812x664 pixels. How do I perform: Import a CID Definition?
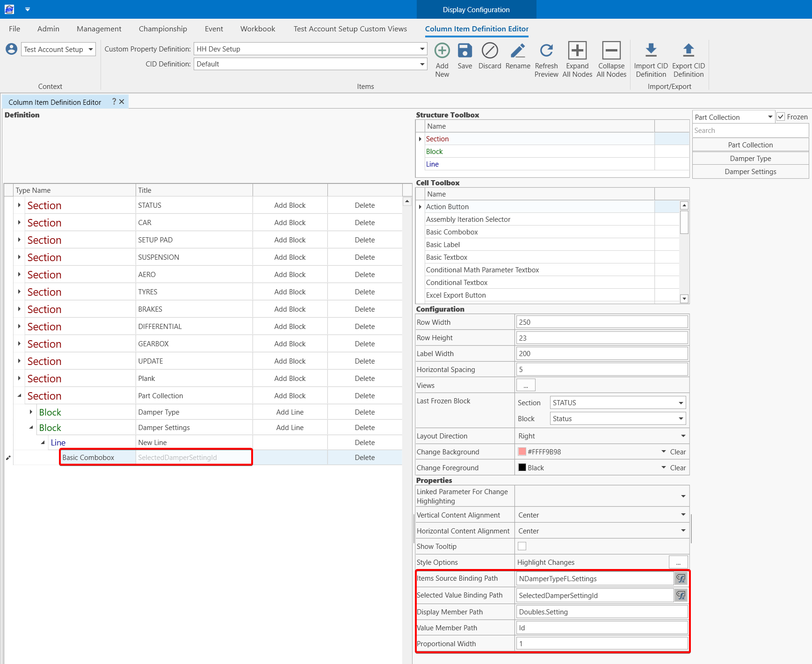click(x=651, y=51)
